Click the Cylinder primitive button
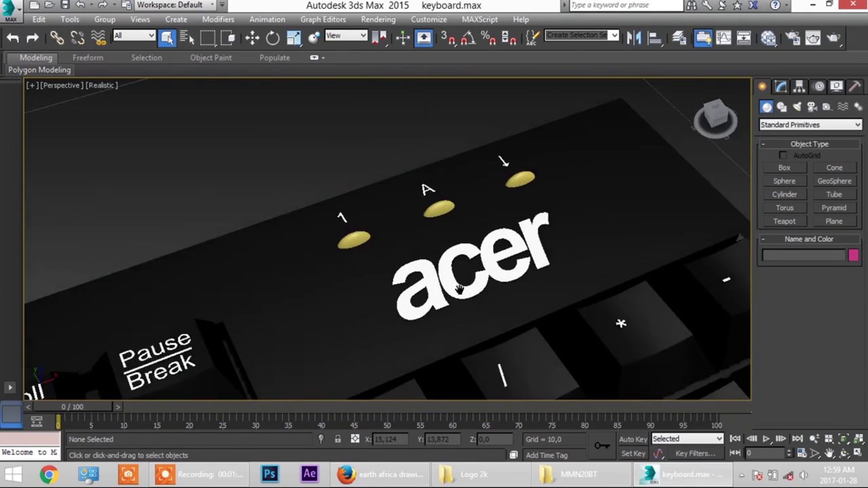Image resolution: width=868 pixels, height=488 pixels. (784, 195)
